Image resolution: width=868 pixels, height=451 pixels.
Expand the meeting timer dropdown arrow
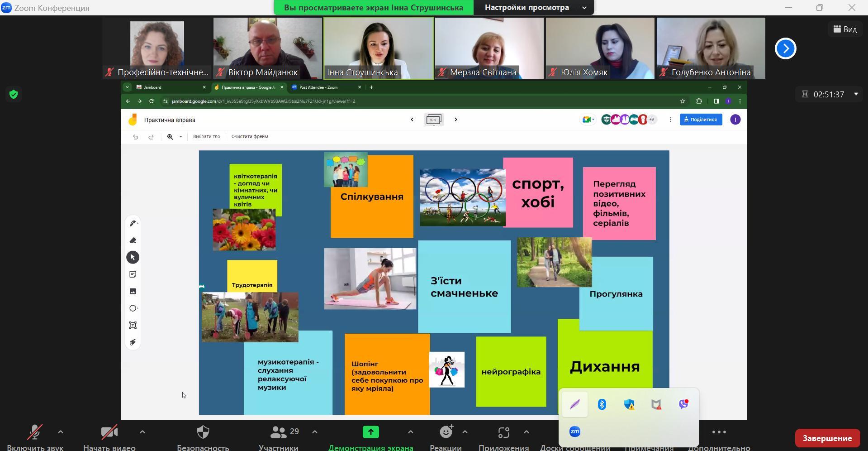tap(856, 94)
